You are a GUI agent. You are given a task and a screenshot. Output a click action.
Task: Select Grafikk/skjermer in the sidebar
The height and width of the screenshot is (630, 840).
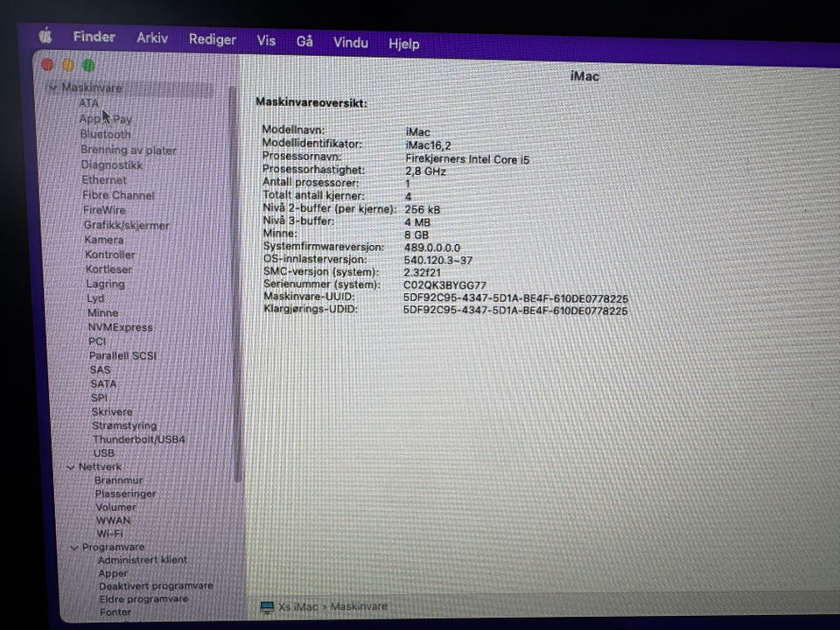click(x=126, y=226)
